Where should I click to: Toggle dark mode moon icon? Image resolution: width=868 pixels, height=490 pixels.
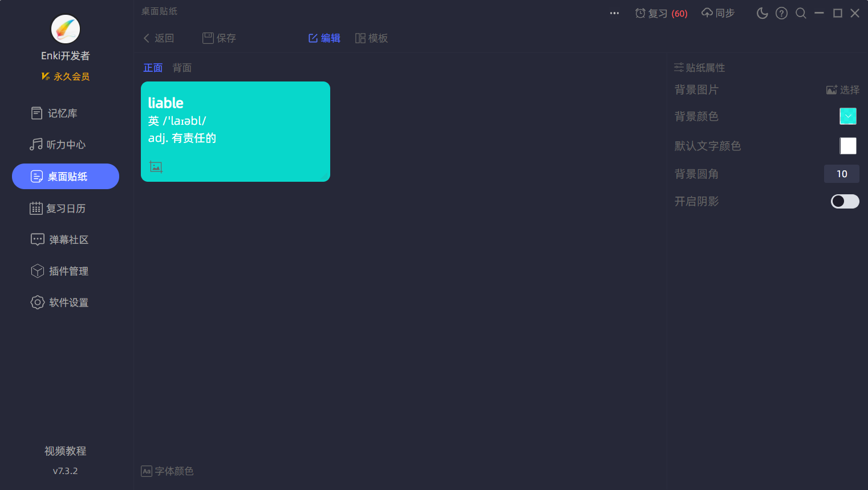(762, 13)
